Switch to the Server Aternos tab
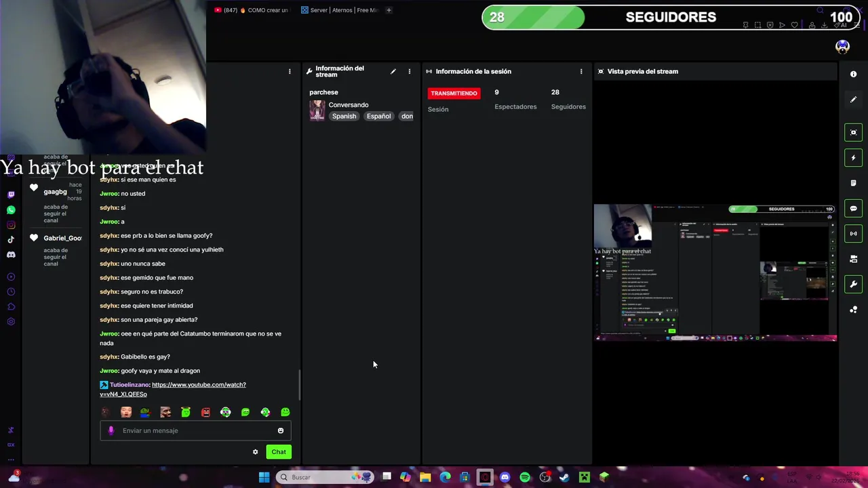Image resolution: width=868 pixels, height=488 pixels. [339, 10]
